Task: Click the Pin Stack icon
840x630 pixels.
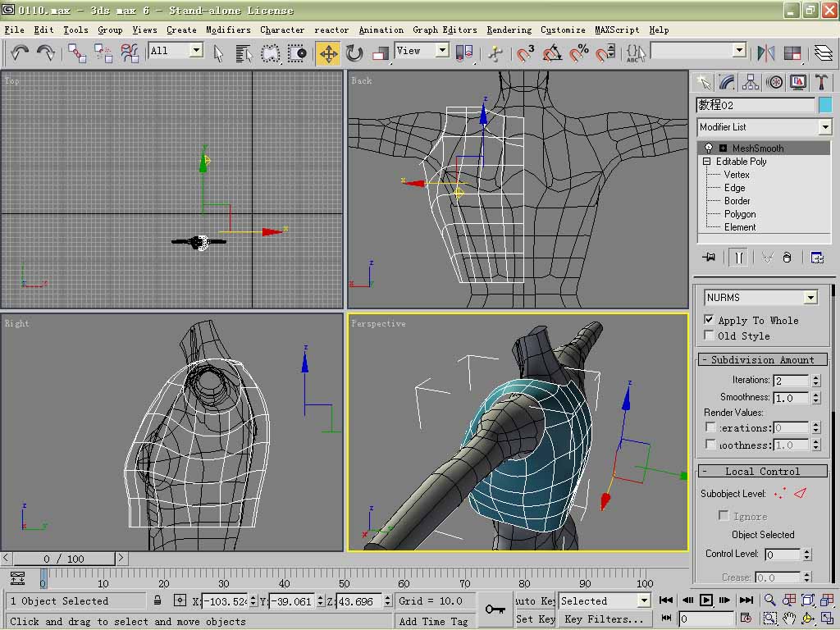Action: click(x=709, y=258)
